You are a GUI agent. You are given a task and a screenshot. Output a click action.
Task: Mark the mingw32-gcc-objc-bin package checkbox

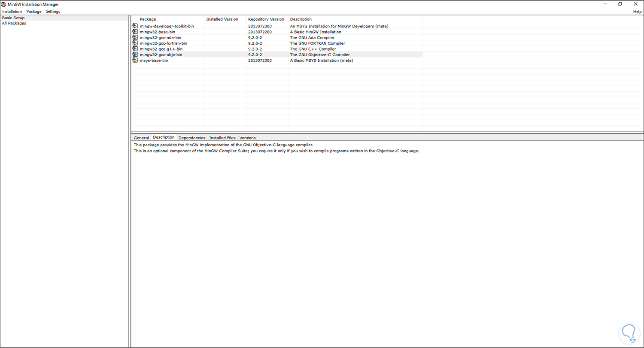135,54
